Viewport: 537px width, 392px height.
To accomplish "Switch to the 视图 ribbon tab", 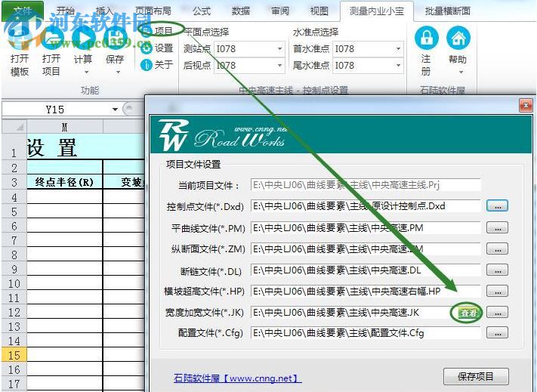I will pyautogui.click(x=319, y=11).
